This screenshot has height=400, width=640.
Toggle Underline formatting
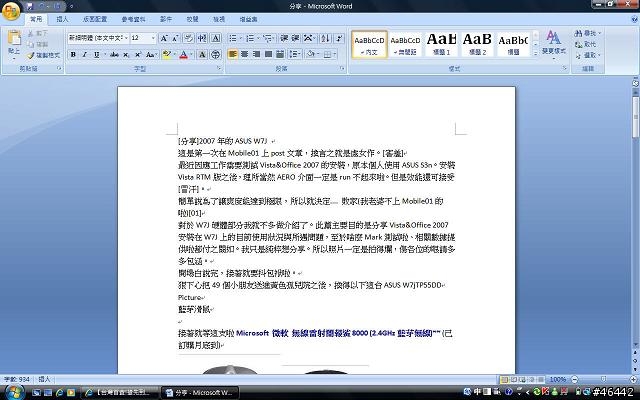96,55
